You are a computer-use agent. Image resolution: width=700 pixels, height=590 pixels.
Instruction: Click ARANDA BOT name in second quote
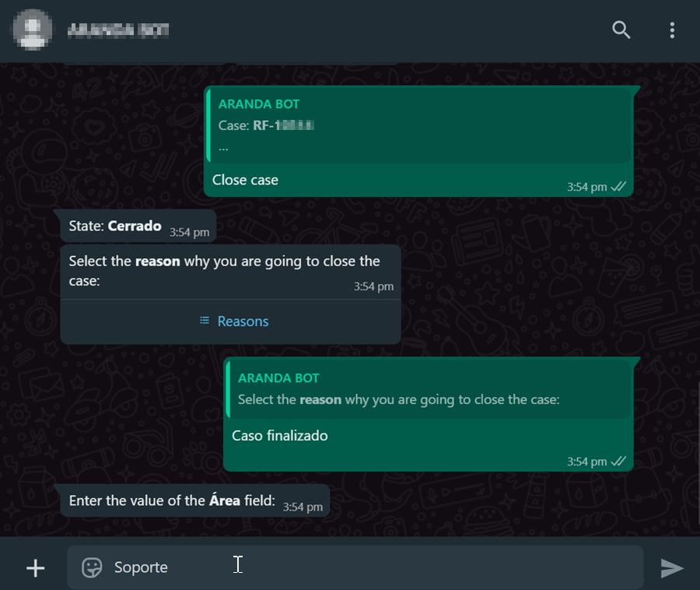(278, 378)
